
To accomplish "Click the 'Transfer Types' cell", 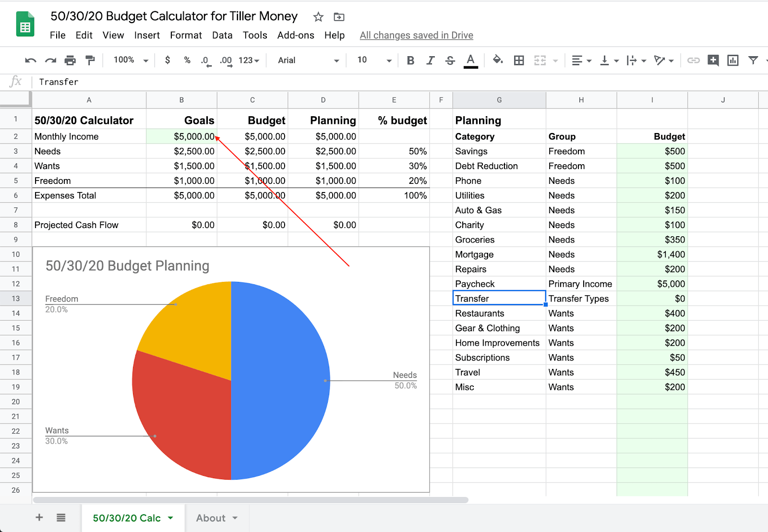I will coord(581,299).
